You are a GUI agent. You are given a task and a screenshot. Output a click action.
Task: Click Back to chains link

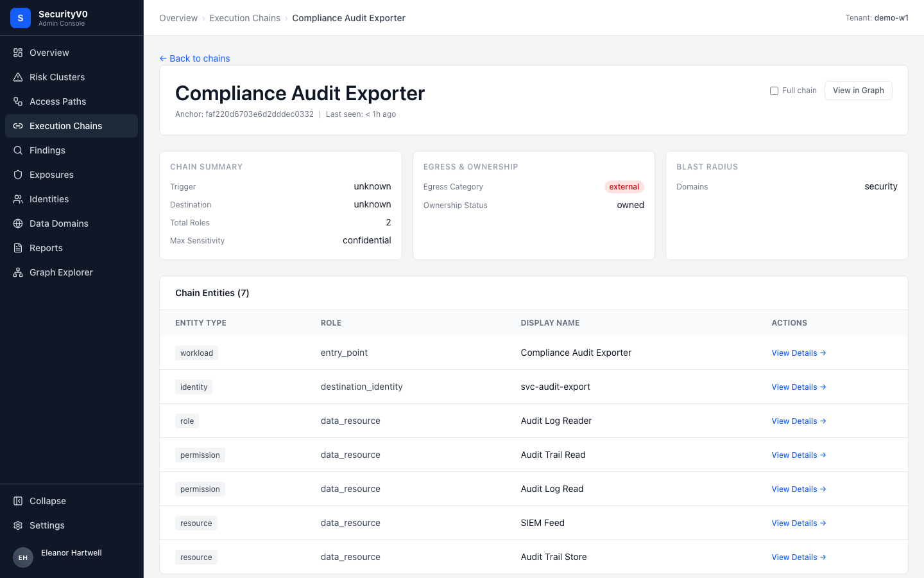(x=194, y=58)
